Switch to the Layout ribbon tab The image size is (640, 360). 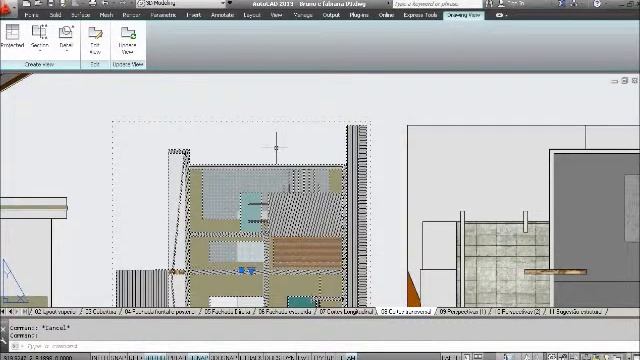252,15
